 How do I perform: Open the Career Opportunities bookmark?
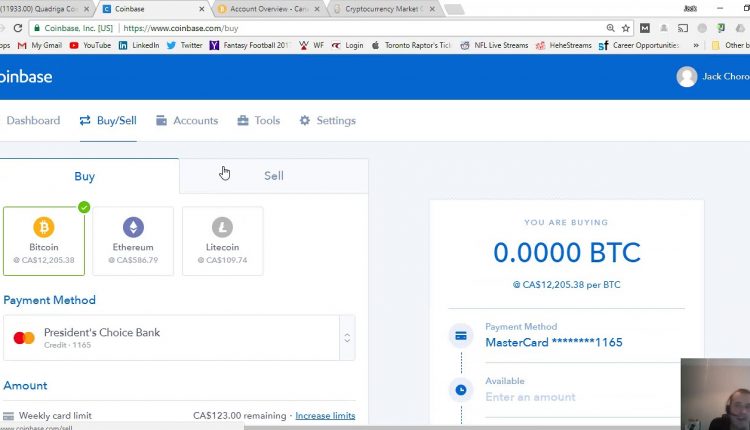639,45
